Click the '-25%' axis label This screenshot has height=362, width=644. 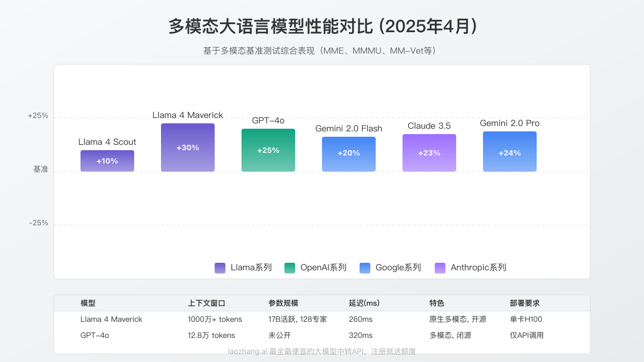pyautogui.click(x=39, y=223)
